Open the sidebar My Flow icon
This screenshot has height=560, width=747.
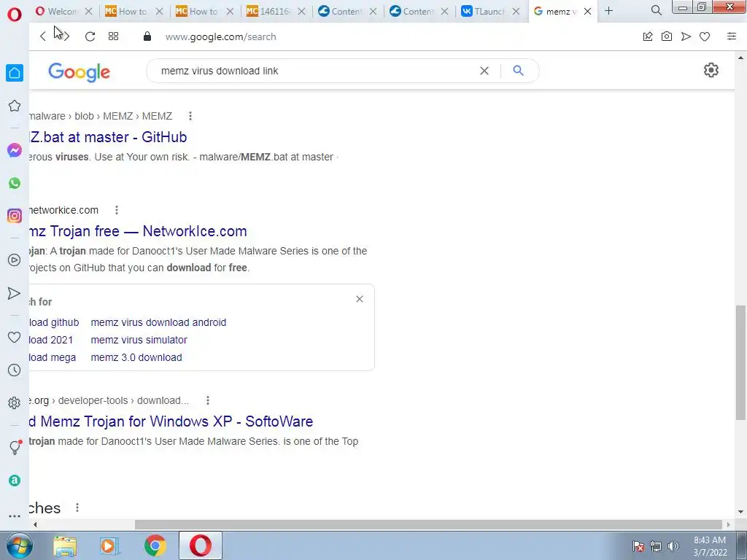pos(15,293)
